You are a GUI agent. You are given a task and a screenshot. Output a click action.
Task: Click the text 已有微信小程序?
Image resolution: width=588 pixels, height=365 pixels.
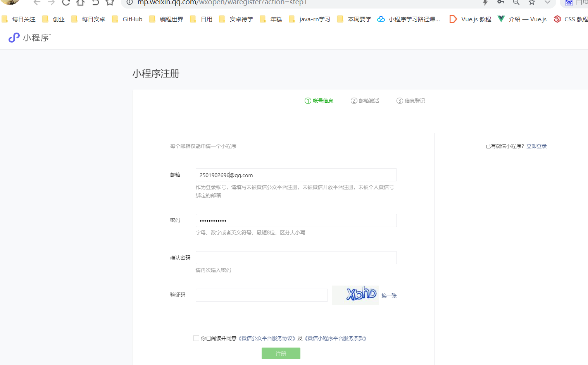point(505,146)
